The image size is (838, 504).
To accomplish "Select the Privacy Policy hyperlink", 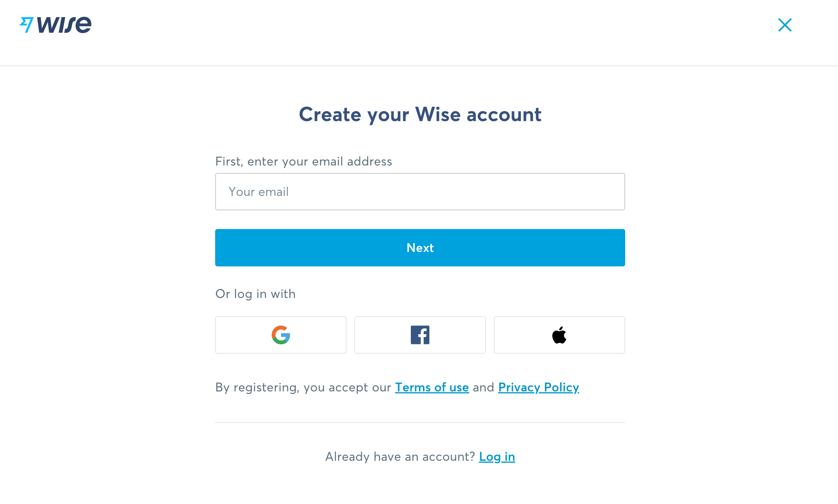I will coord(538,387).
